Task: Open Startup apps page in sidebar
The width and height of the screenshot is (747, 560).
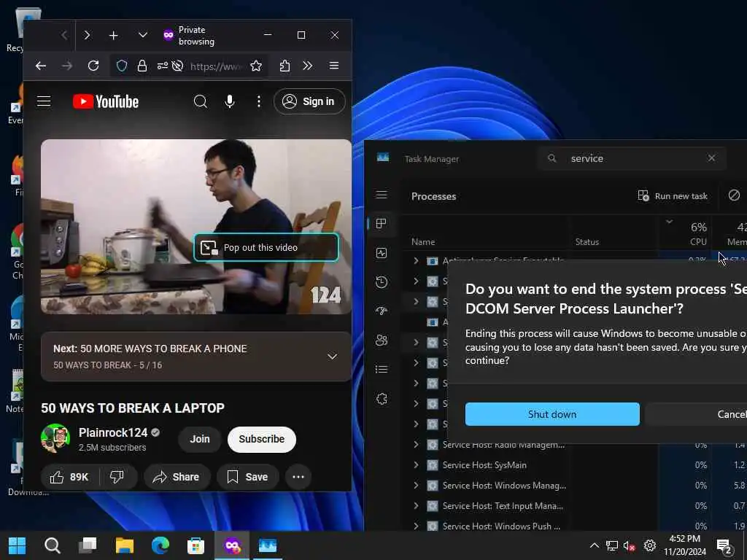Action: 381,311
